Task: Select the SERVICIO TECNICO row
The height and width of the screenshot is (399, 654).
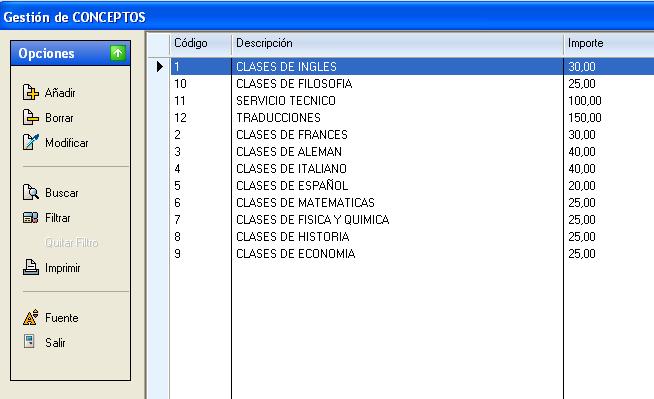Action: pyautogui.click(x=412, y=101)
